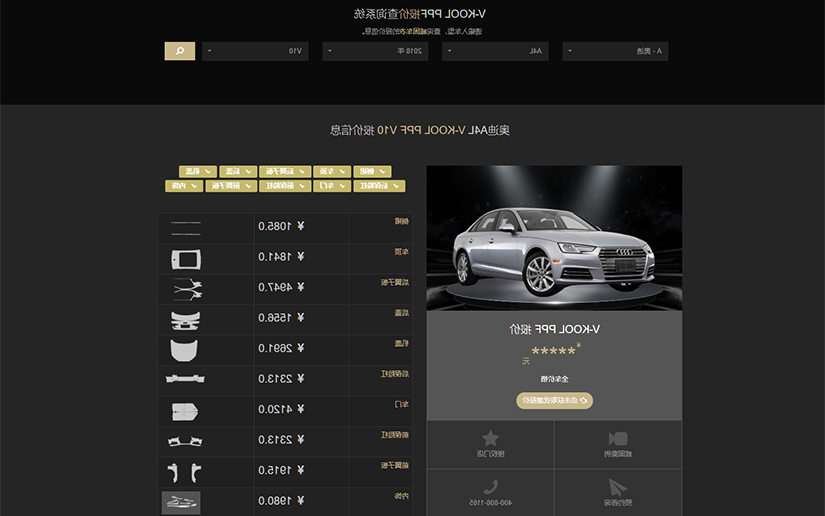Click the 侧裙 row label in table

[x=402, y=221]
